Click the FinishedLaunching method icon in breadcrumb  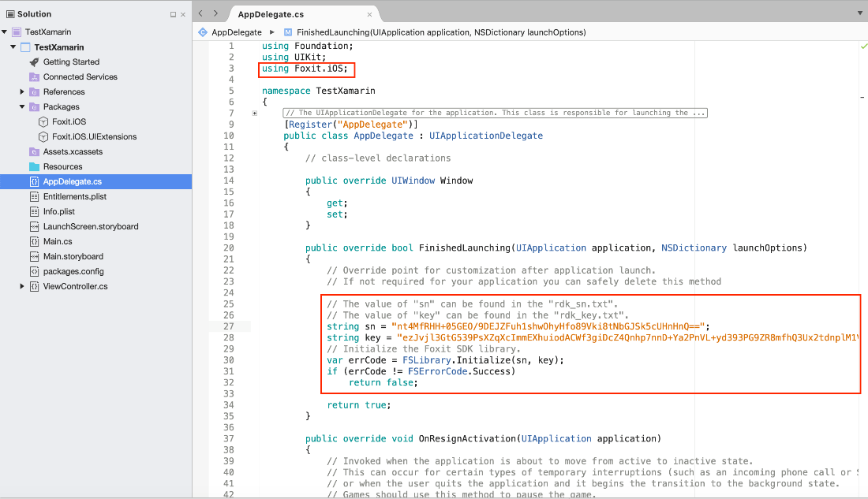tap(288, 32)
